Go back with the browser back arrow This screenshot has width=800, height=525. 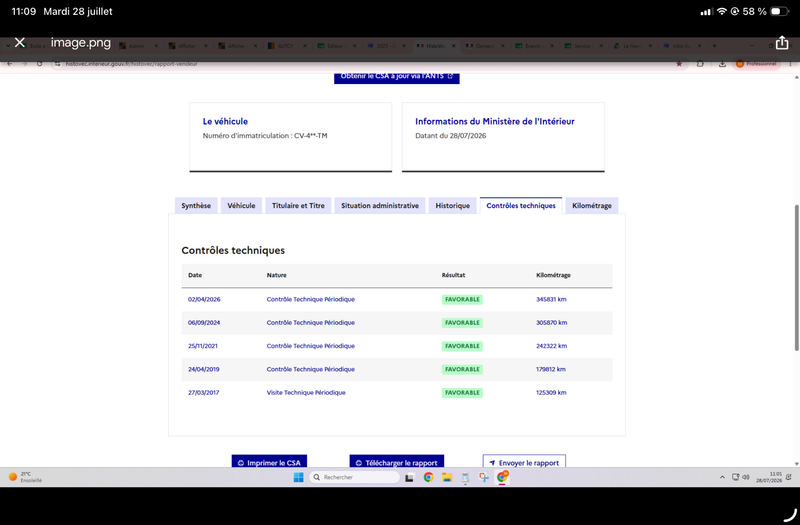10,64
